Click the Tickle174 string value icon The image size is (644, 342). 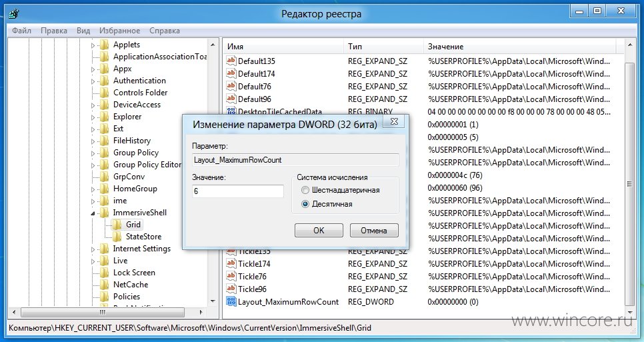pos(231,263)
